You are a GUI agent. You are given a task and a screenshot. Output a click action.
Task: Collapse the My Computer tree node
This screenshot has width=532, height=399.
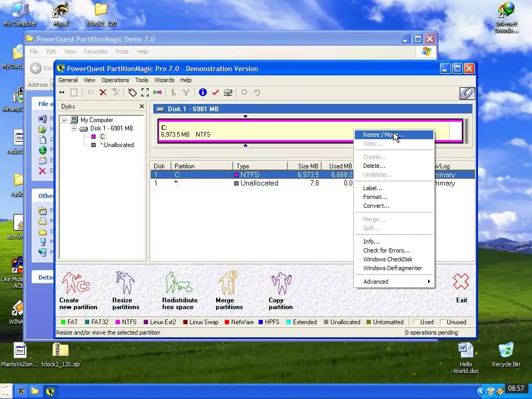pyautogui.click(x=64, y=120)
